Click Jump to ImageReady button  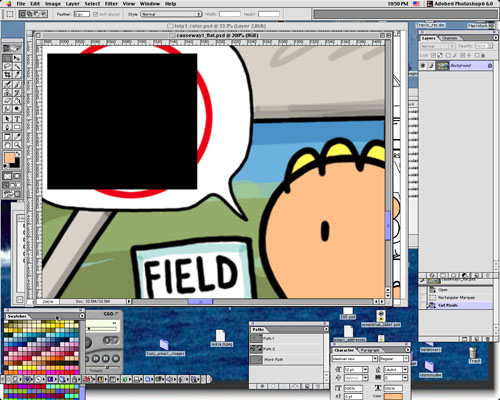pyautogui.click(x=12, y=194)
